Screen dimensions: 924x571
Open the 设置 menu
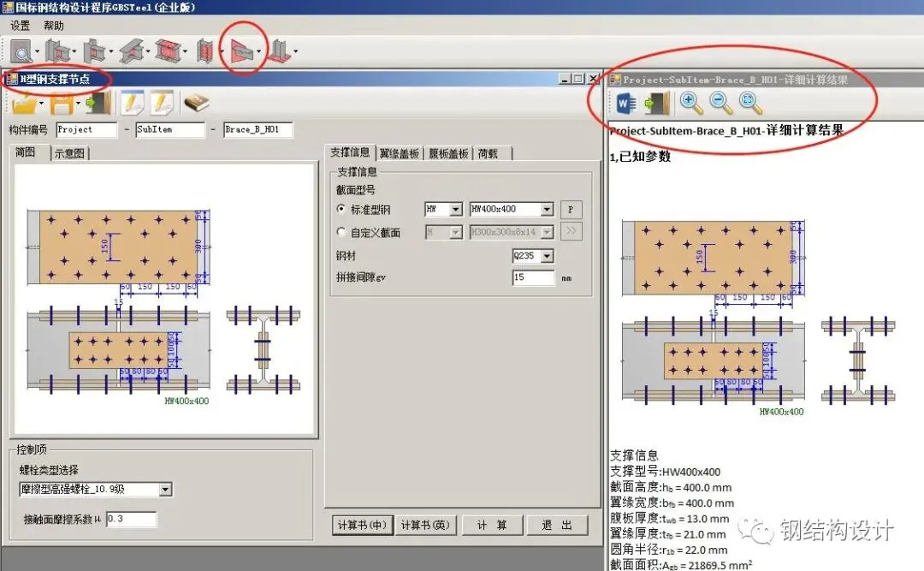point(20,26)
